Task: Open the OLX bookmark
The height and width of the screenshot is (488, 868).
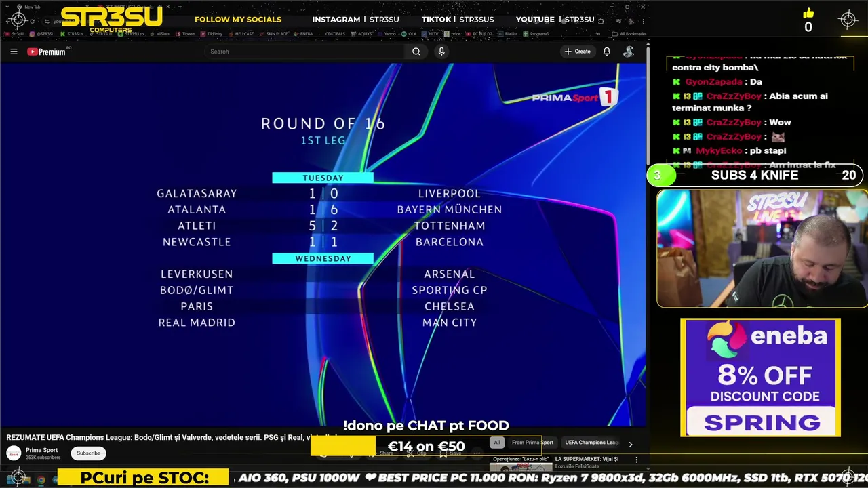Action: (410, 33)
